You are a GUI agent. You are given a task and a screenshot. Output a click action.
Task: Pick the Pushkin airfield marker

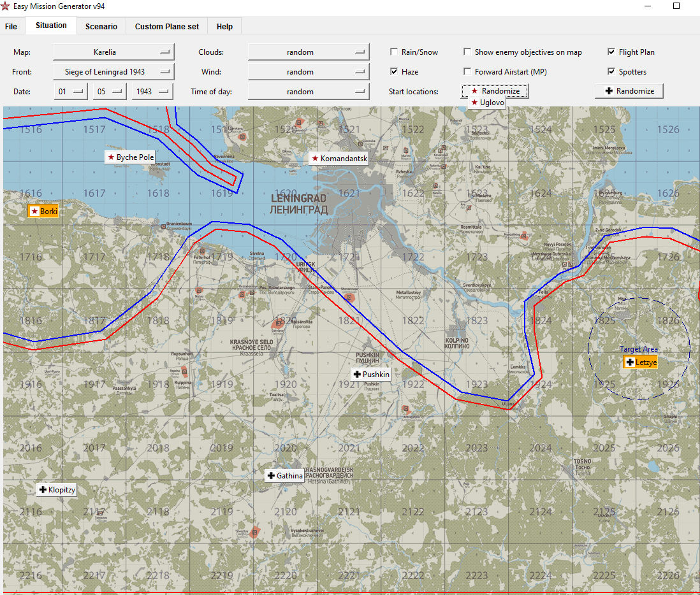pos(370,374)
